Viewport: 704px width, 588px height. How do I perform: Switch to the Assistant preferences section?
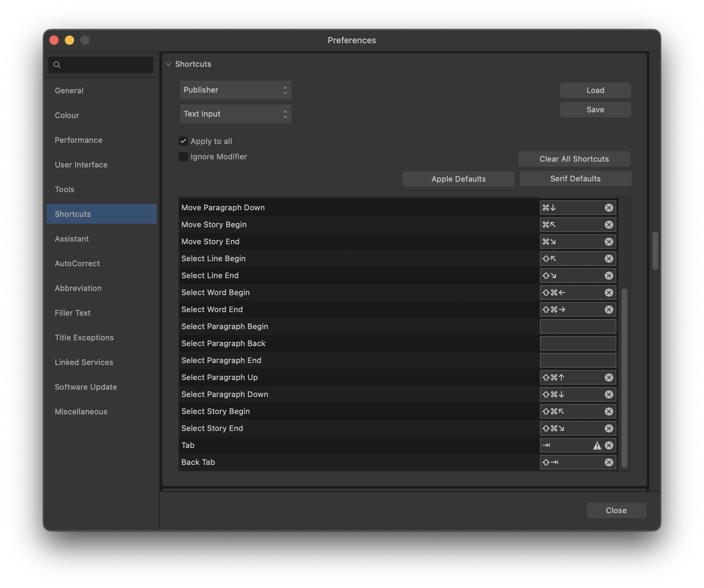pyautogui.click(x=72, y=238)
